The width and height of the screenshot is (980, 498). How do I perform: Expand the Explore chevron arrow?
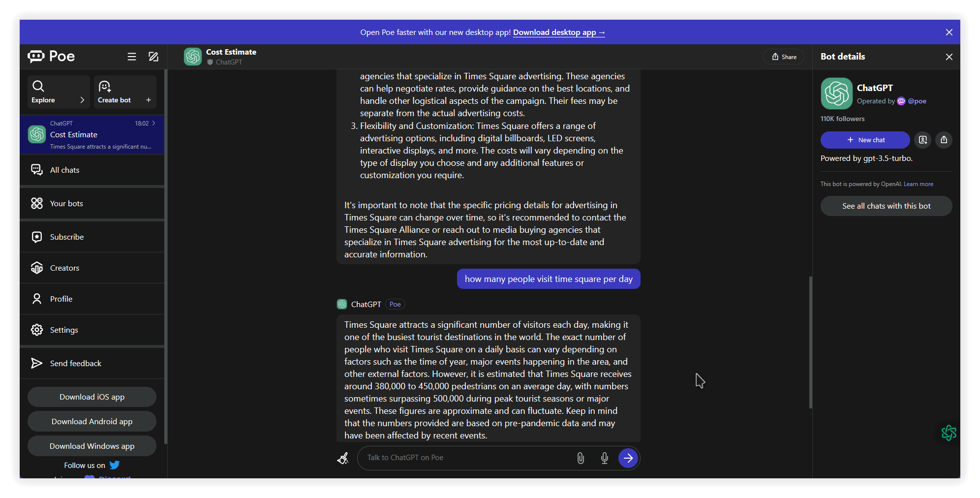(x=82, y=100)
